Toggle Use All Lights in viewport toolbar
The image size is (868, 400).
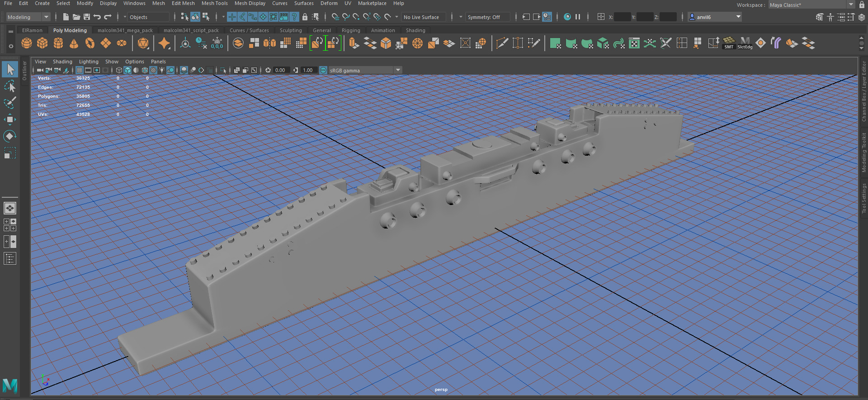pos(162,70)
